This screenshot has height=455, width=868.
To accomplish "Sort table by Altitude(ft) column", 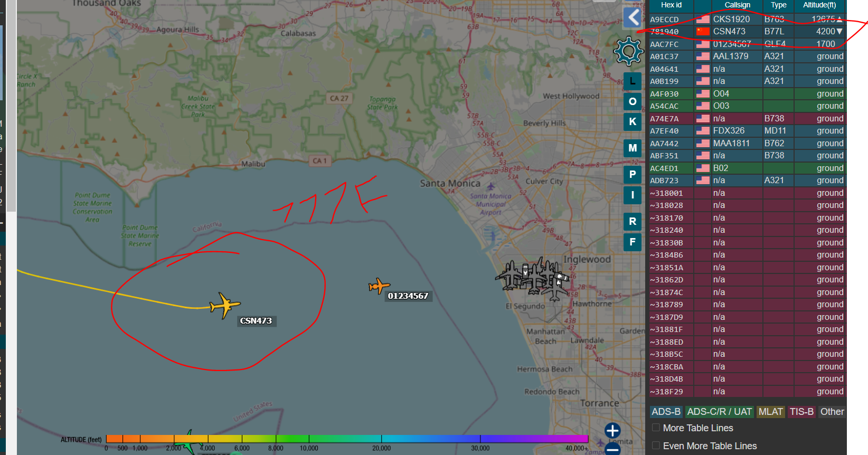I will (819, 5).
